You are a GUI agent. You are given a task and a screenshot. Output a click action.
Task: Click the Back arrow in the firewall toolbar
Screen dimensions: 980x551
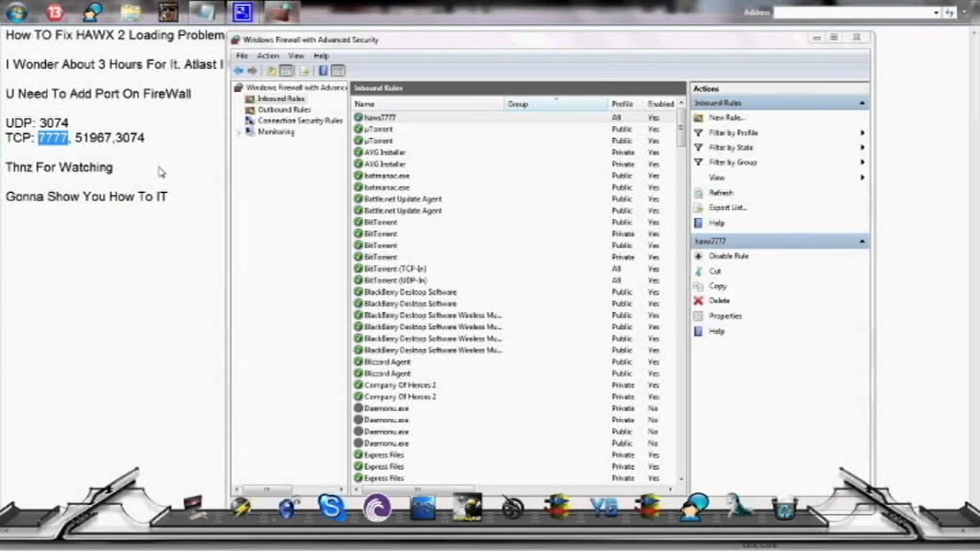click(x=239, y=71)
